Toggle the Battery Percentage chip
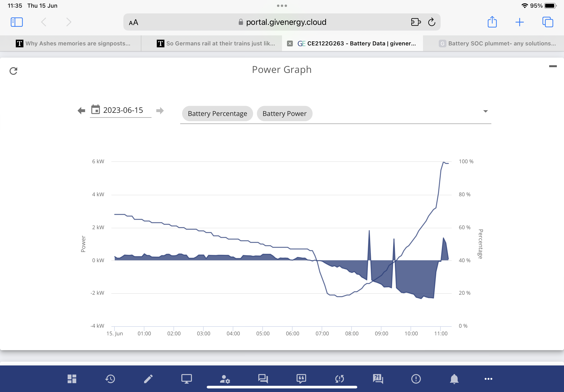This screenshot has width=564, height=392. (x=217, y=114)
